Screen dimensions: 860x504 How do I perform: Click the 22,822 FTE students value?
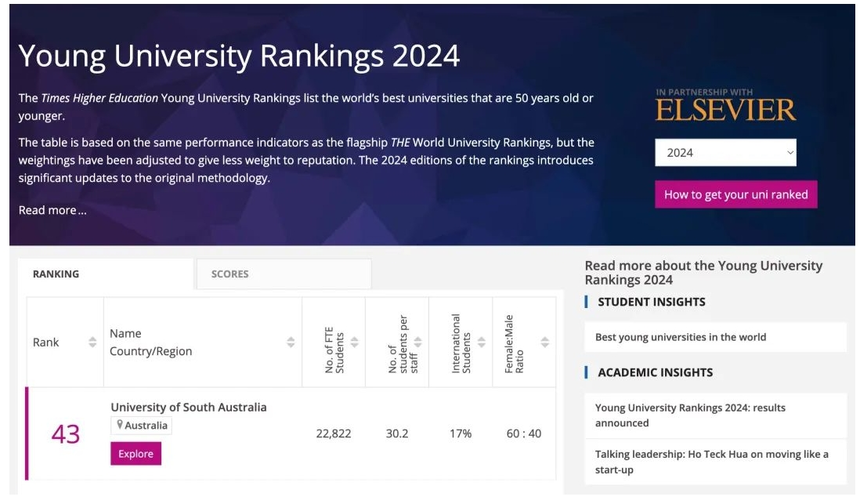(x=333, y=433)
